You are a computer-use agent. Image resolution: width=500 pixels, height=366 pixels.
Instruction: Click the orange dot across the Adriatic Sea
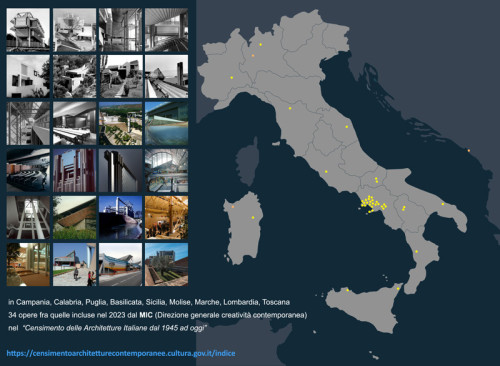click(x=469, y=151)
